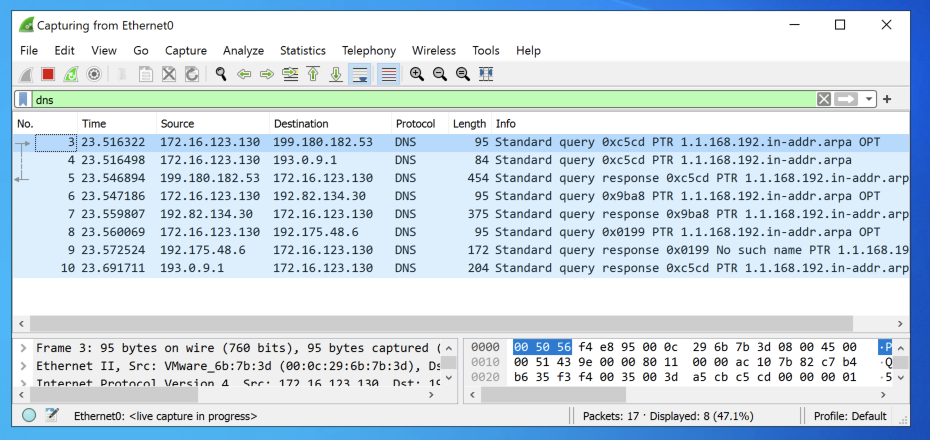The width and height of the screenshot is (930, 440).
Task: Click into the dns display filter field
Action: coord(422,99)
